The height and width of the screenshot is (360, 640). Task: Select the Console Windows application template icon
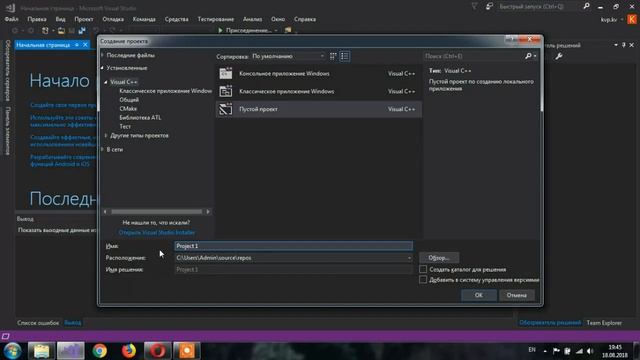(x=226, y=73)
